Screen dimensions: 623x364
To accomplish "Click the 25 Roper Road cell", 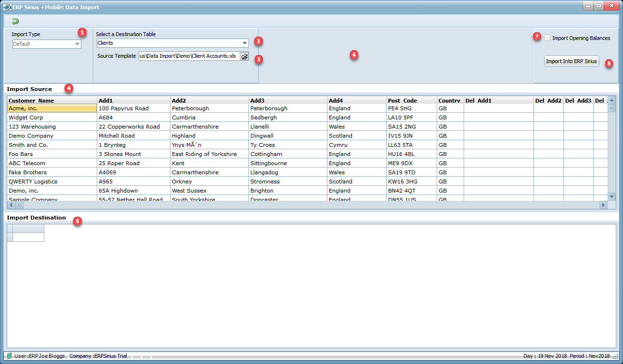I will 134,163.
